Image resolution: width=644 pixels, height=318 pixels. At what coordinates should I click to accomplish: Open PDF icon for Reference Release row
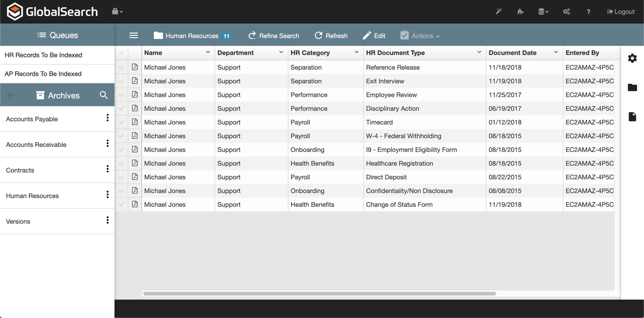135,67
